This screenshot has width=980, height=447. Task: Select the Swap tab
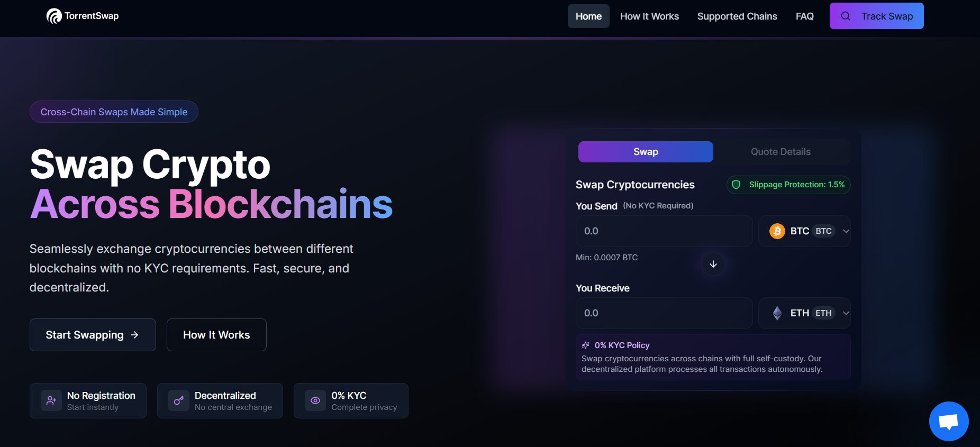645,152
